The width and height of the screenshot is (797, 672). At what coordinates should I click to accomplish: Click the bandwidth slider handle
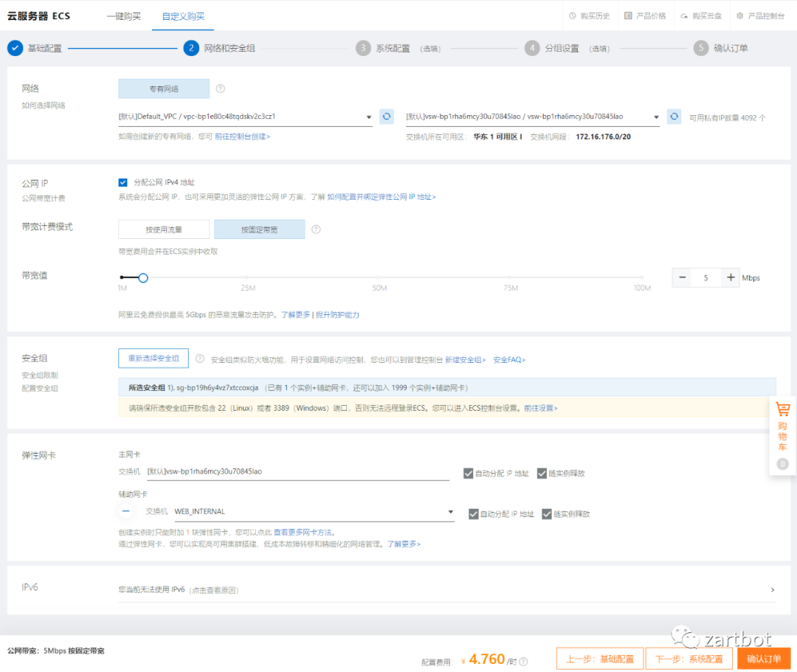[x=143, y=277]
